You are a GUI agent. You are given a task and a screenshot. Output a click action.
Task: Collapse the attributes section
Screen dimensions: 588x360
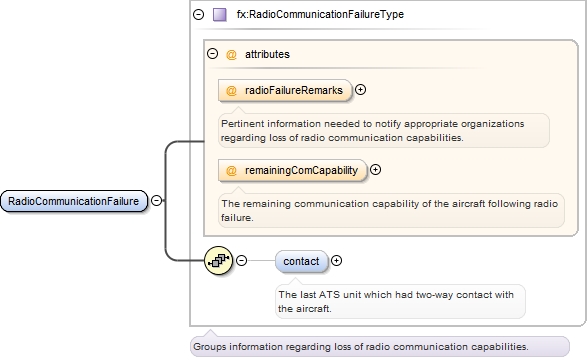tap(213, 54)
